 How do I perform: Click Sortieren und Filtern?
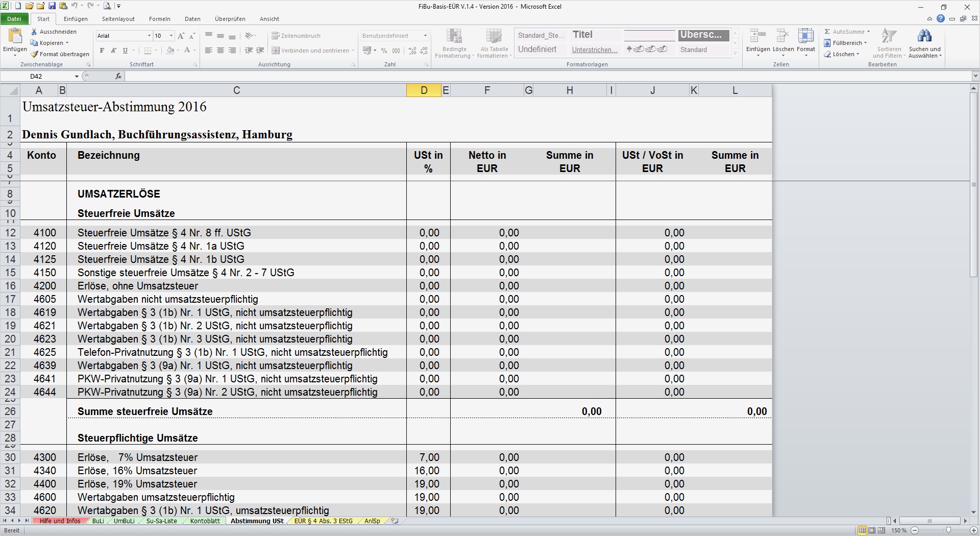point(889,43)
